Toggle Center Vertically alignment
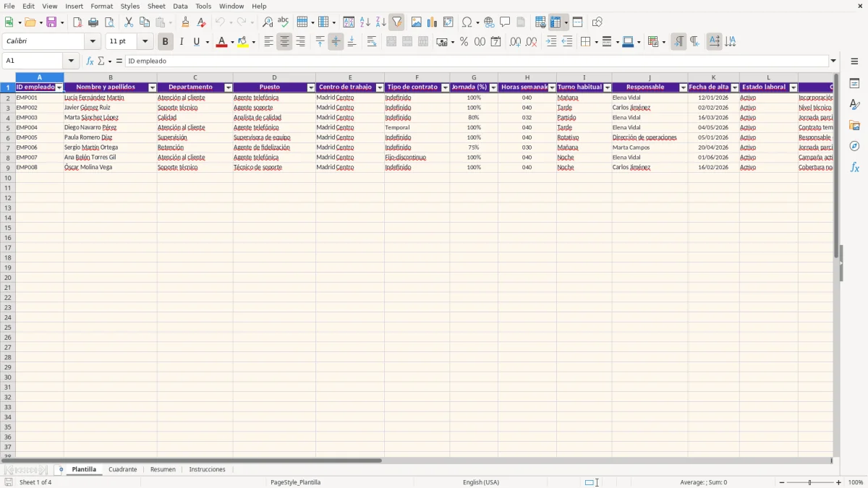Viewport: 868px width, 488px height. tap(336, 42)
